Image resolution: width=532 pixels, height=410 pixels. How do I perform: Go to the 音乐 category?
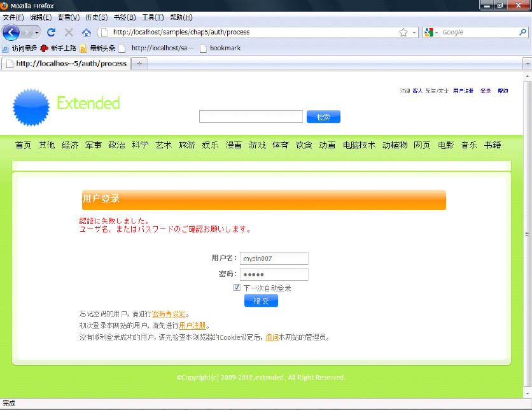click(469, 145)
